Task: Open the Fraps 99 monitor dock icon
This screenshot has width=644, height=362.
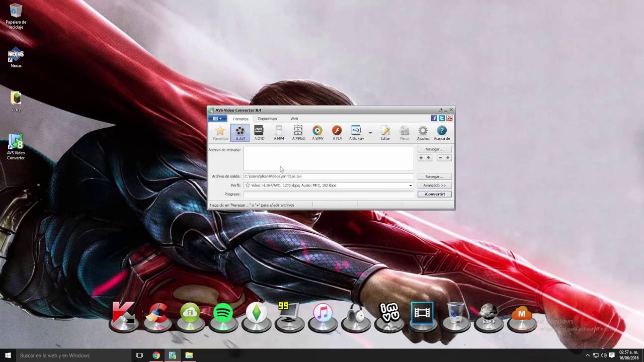Action: point(290,317)
